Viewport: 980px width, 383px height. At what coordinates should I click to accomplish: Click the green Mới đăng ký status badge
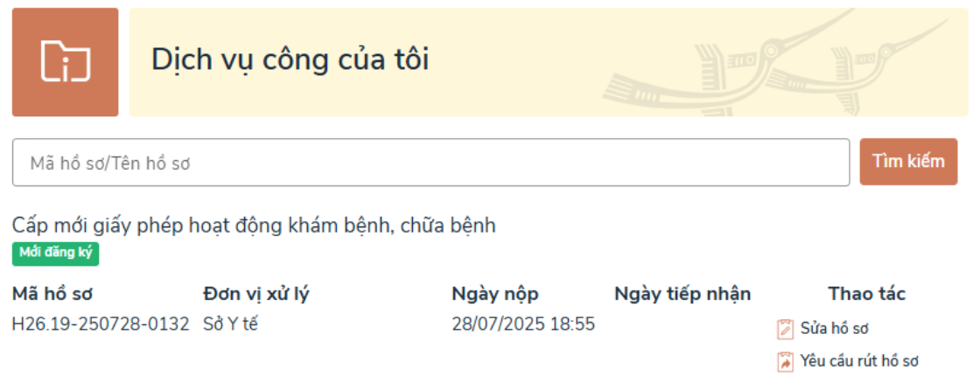[56, 254]
